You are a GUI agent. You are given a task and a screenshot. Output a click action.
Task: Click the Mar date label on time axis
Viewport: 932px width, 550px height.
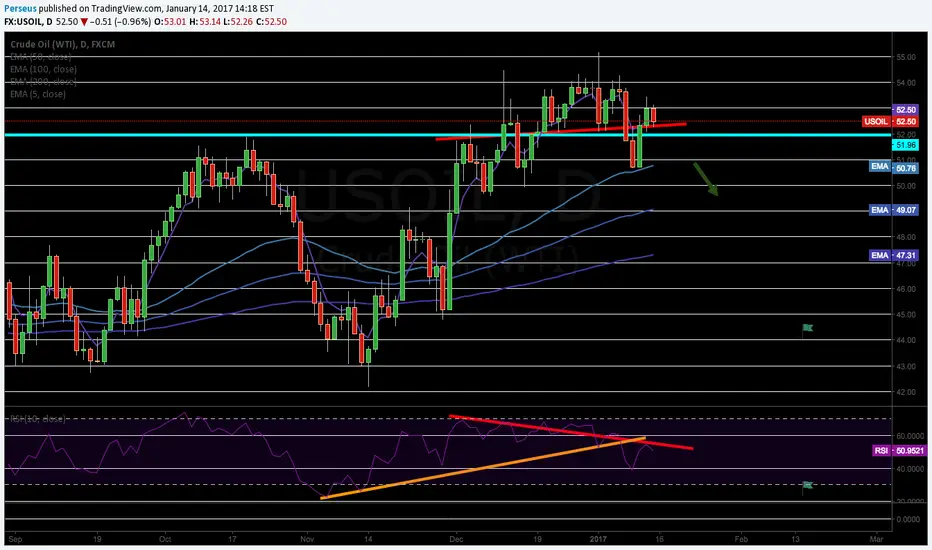(876, 539)
